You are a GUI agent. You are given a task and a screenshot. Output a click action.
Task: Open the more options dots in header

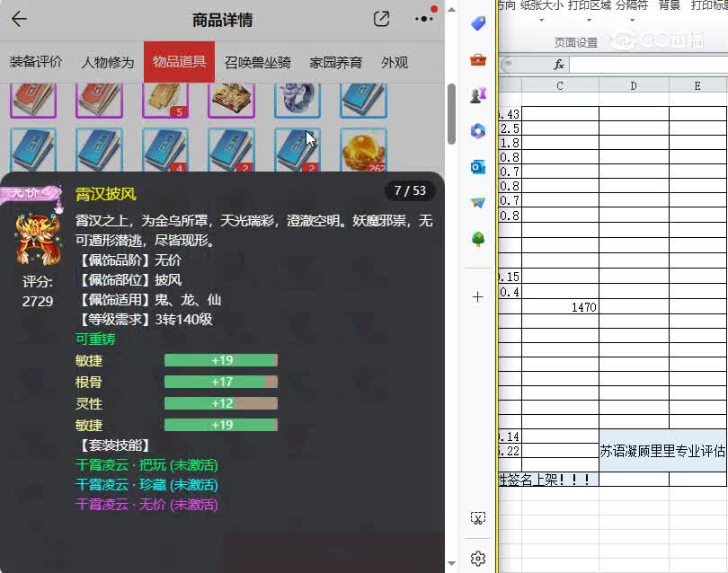424,18
